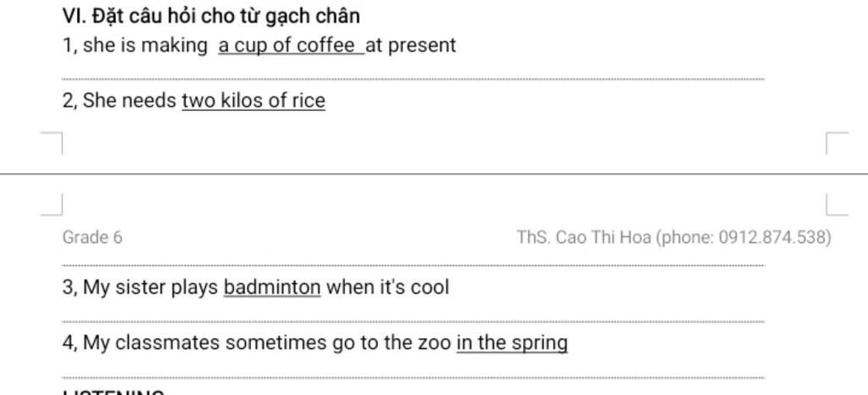
Task: Click underlined phrase 'in the spring'
Action: coord(512,343)
